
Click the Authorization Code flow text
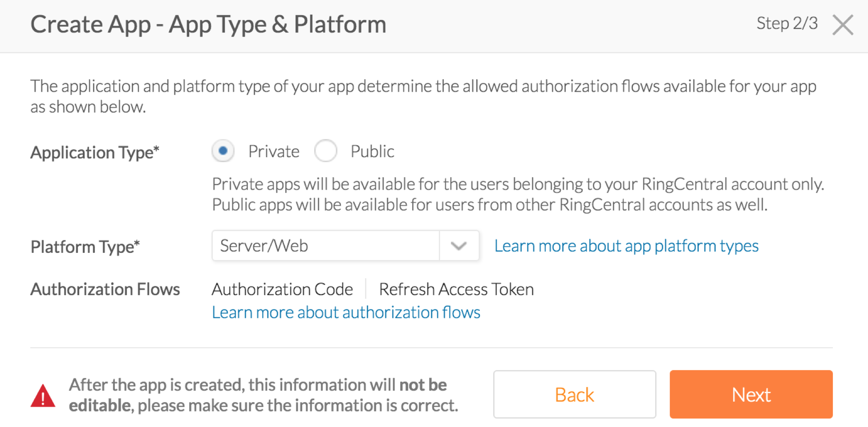pos(282,289)
